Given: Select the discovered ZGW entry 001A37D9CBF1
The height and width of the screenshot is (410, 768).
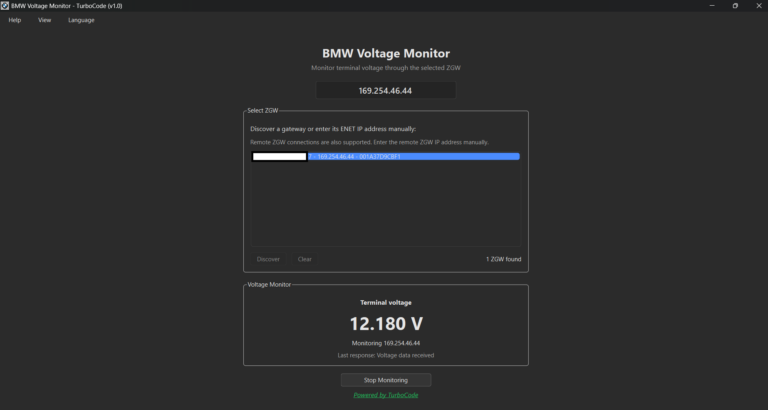Looking at the screenshot, I should coord(385,157).
